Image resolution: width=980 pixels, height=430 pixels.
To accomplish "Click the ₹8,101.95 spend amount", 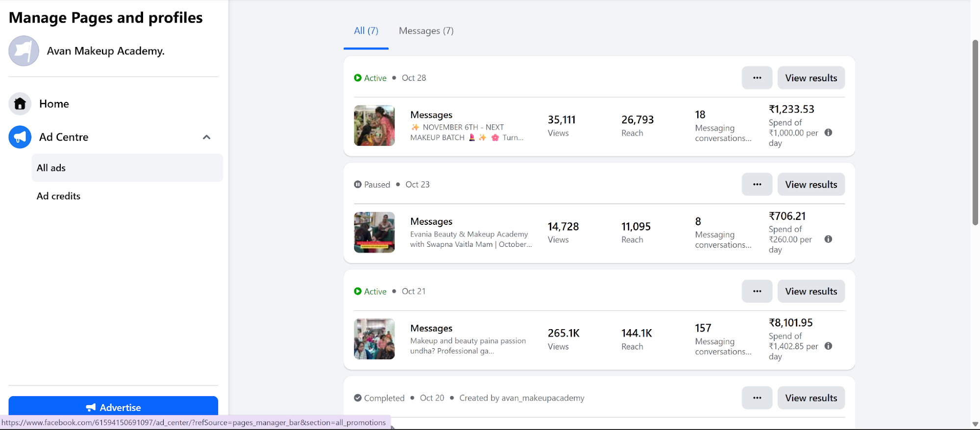I will coord(790,323).
